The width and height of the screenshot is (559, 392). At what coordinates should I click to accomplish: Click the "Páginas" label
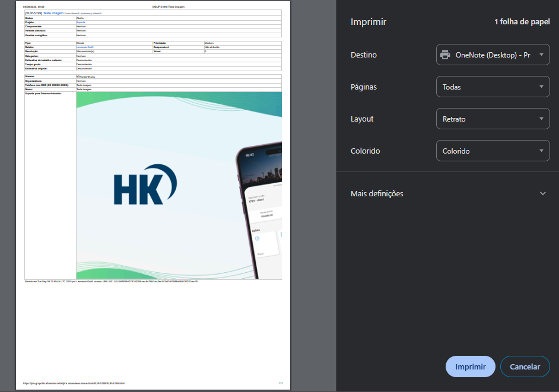pos(364,87)
